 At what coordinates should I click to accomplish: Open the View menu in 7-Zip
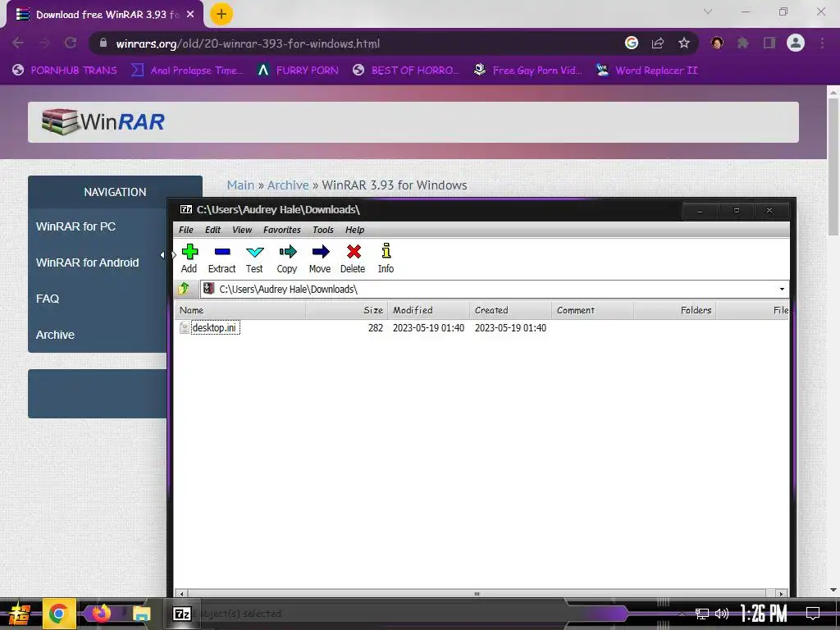242,230
